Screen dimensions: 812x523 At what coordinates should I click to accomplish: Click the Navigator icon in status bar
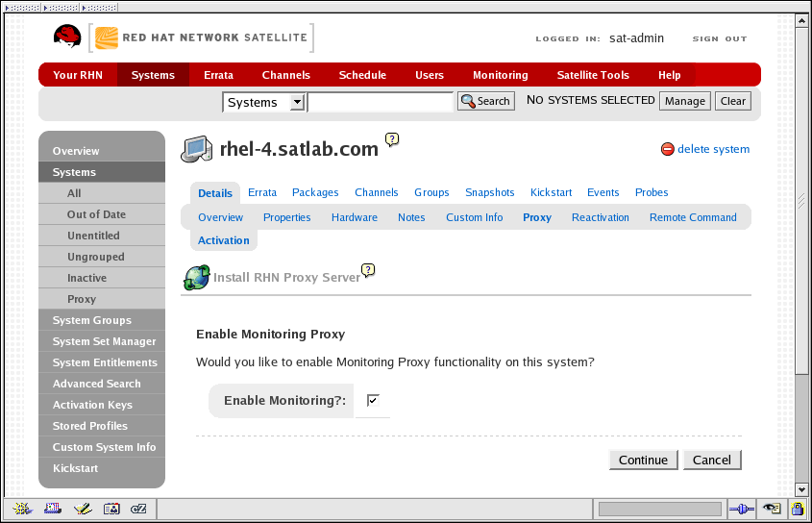click(x=22, y=509)
